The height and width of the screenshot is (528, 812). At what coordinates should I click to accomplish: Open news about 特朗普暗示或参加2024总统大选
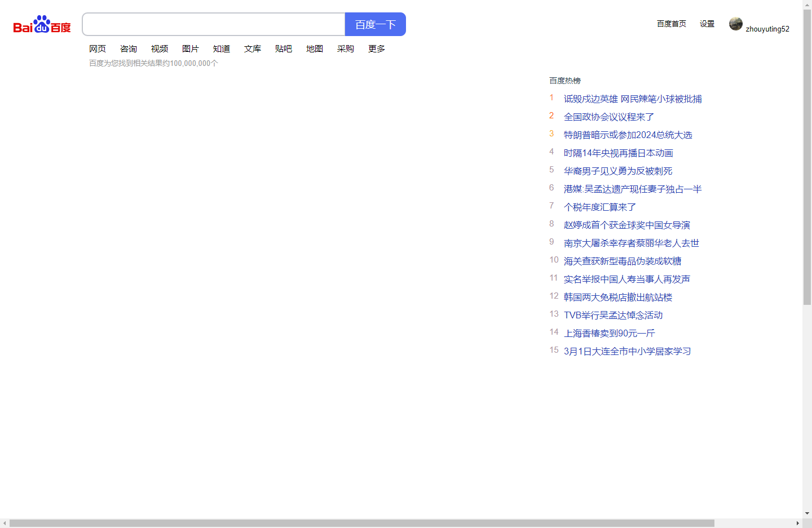click(x=628, y=135)
